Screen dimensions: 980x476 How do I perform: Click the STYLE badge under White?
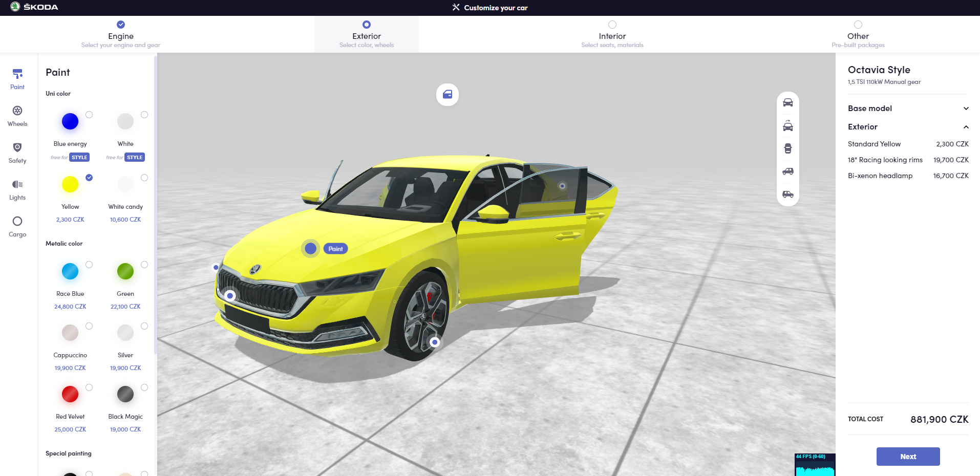(x=135, y=158)
